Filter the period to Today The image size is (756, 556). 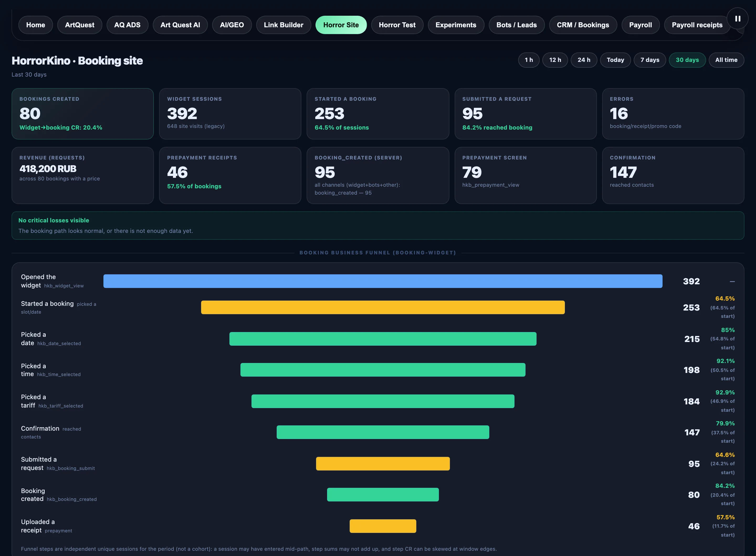click(x=615, y=60)
